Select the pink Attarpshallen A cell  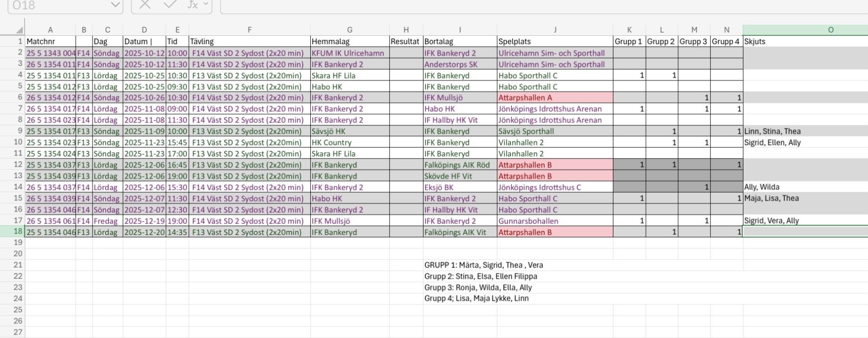coord(555,98)
